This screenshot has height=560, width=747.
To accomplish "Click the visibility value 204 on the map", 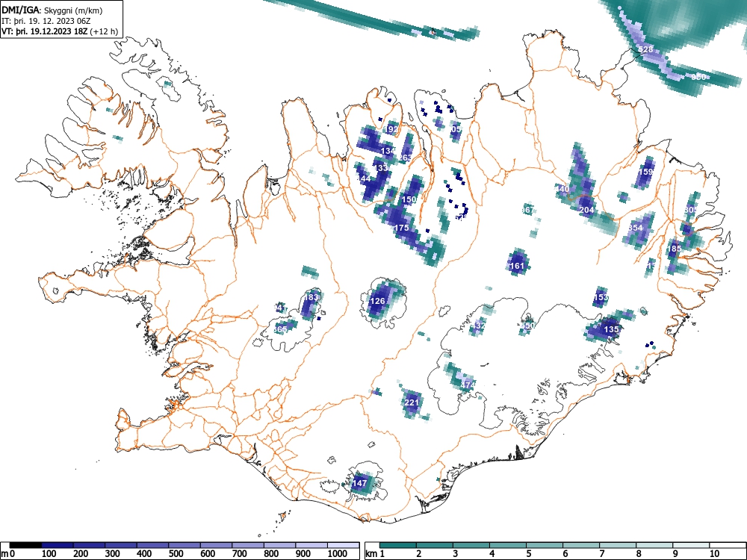I will [x=586, y=210].
